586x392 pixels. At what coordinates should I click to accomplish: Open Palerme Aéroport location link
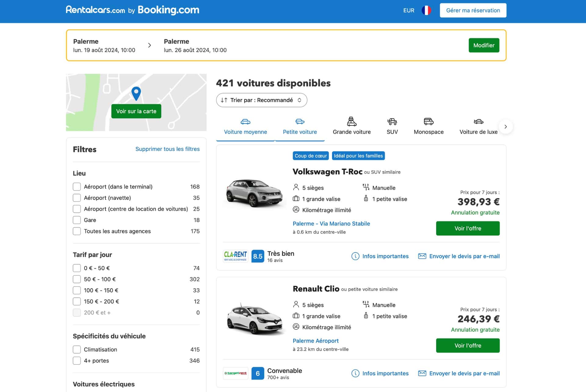pyautogui.click(x=316, y=341)
